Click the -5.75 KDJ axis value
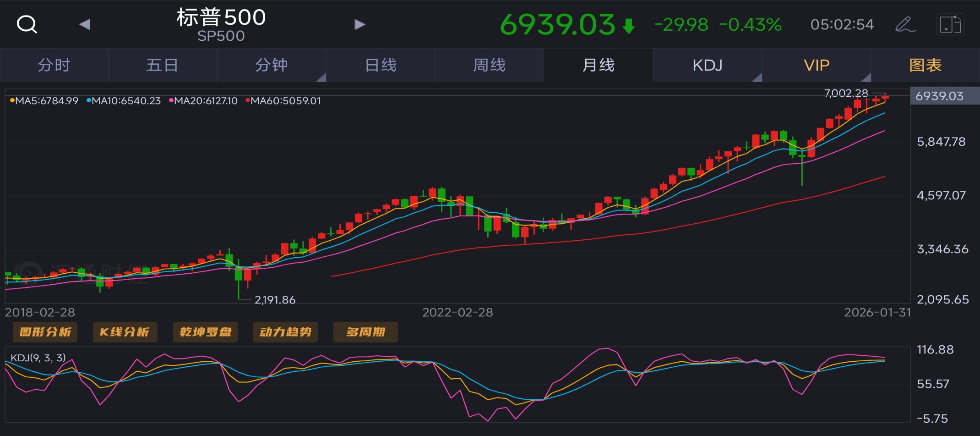 932,419
